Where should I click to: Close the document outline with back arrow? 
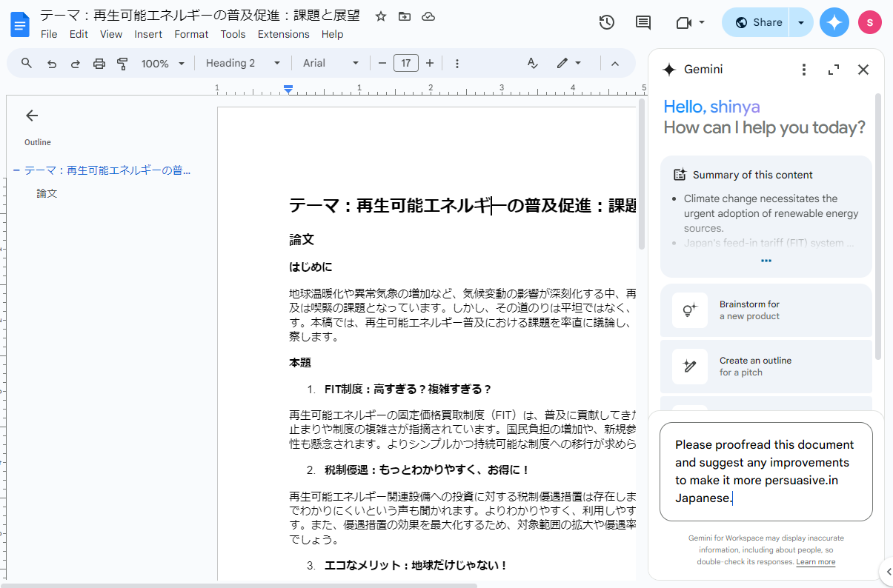[x=31, y=116]
